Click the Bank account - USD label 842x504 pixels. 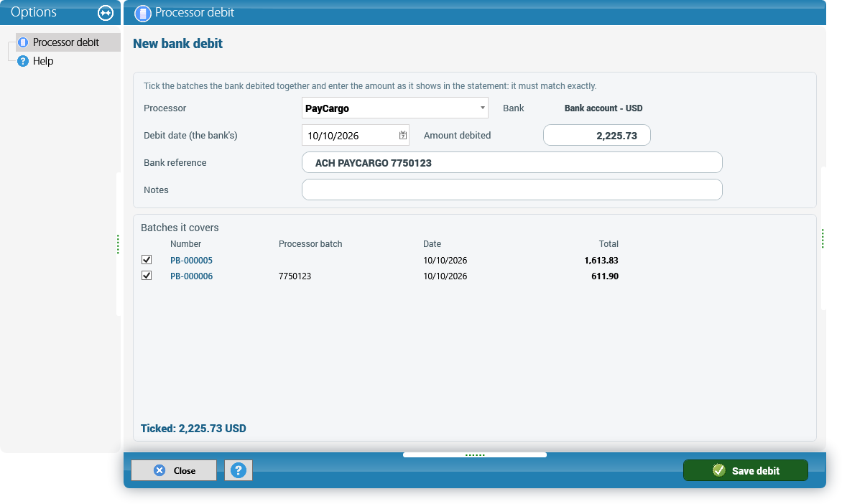[603, 108]
